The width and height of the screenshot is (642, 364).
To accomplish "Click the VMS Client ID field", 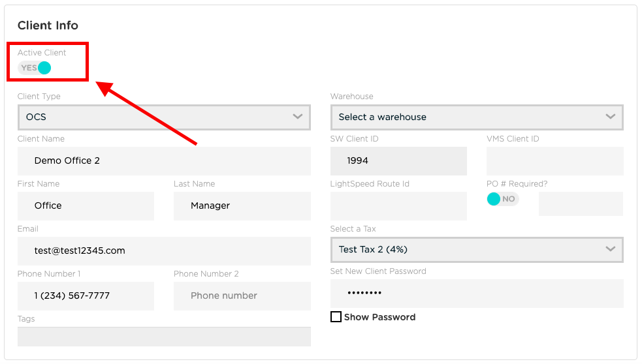I will pos(554,161).
